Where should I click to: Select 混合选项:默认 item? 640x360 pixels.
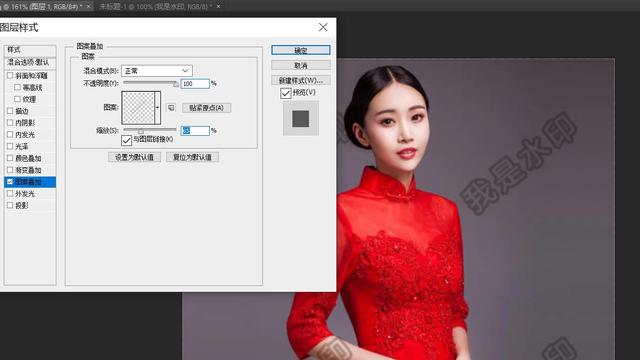click(30, 62)
